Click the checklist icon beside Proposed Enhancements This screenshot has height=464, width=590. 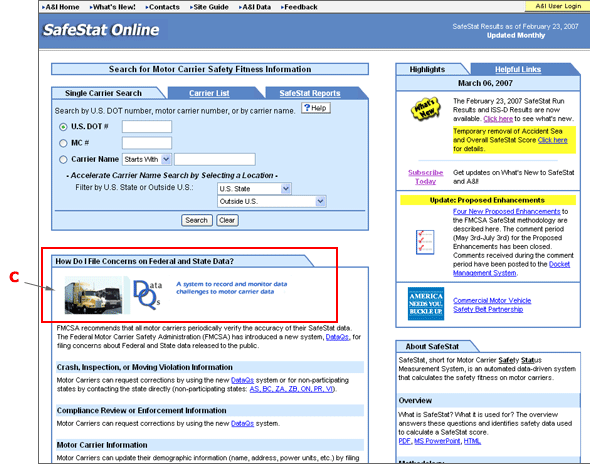coord(425,242)
